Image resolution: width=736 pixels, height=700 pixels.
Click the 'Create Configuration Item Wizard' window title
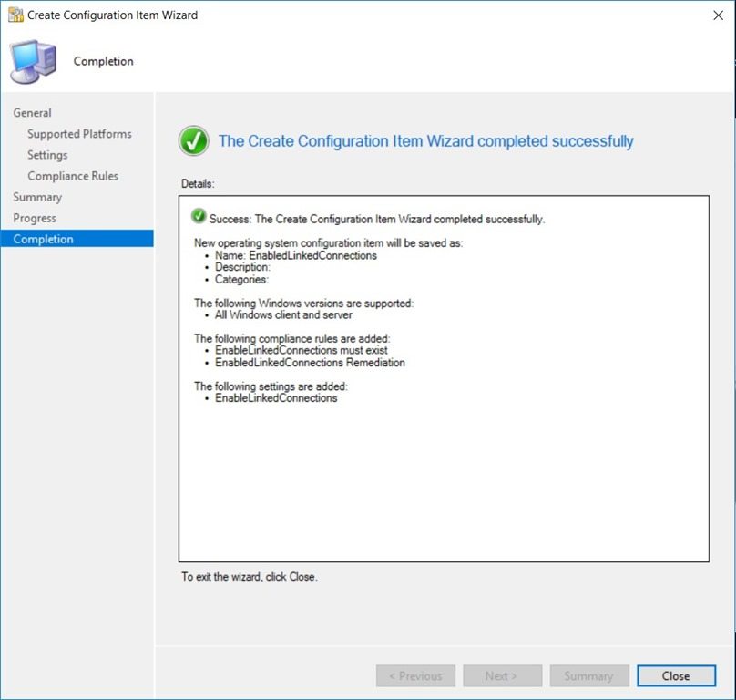coord(113,15)
